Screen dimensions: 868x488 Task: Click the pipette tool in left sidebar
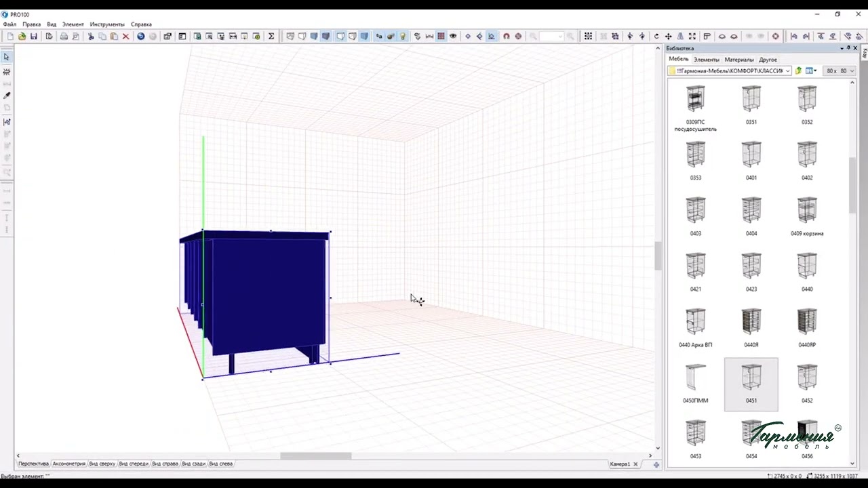tap(7, 96)
